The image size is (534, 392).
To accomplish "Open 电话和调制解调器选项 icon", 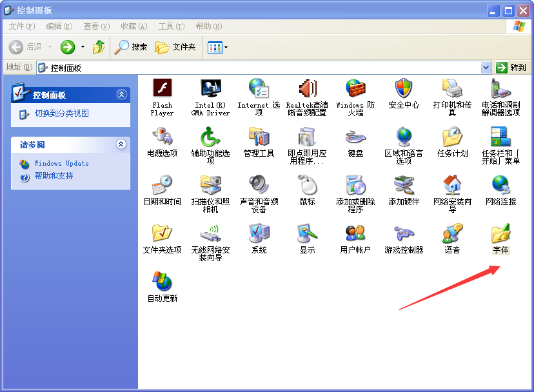I will pos(500,88).
